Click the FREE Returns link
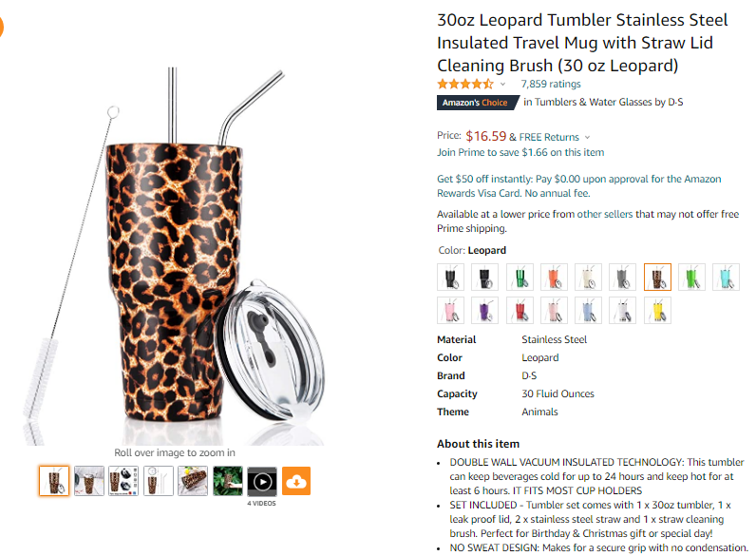The image size is (756, 556). point(548,137)
